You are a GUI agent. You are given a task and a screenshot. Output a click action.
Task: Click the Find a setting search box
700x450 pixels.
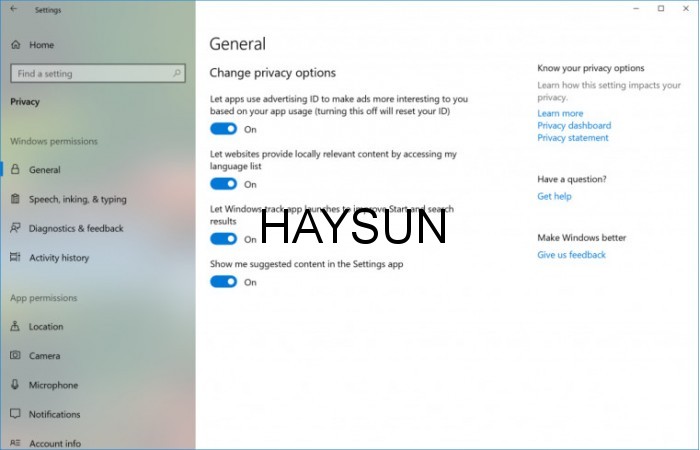click(x=90, y=74)
